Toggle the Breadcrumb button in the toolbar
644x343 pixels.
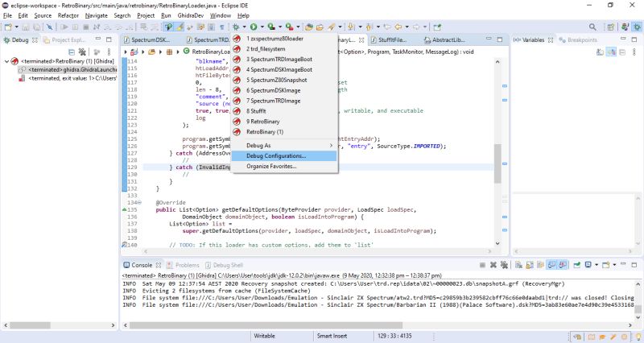pos(167,27)
